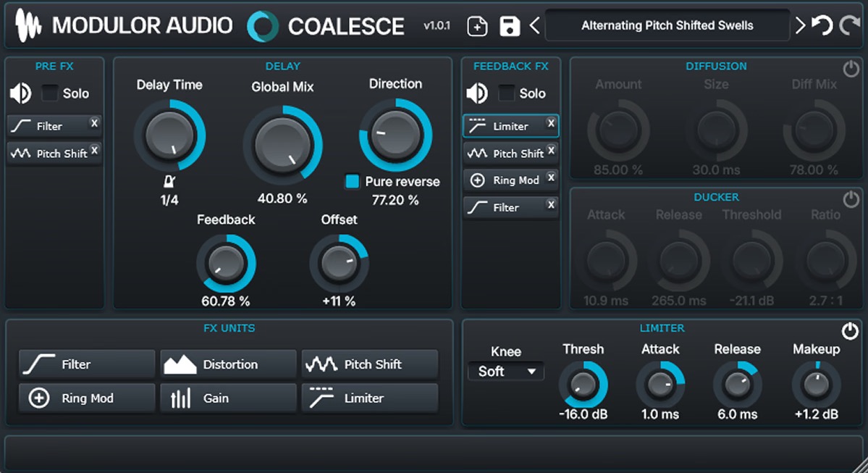Mute the Pre FX speaker icon
This screenshot has height=473, width=868.
(21, 93)
